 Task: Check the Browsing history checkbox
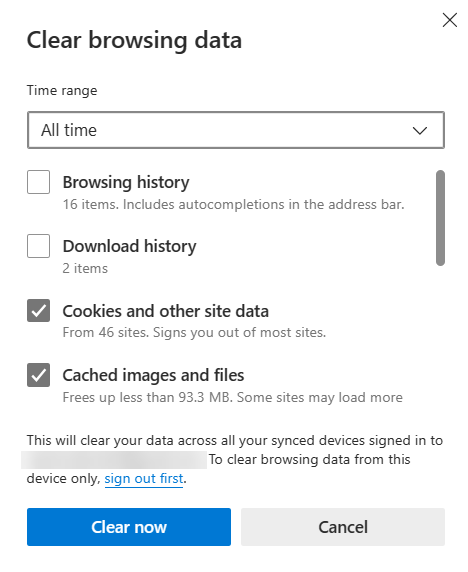(x=38, y=182)
